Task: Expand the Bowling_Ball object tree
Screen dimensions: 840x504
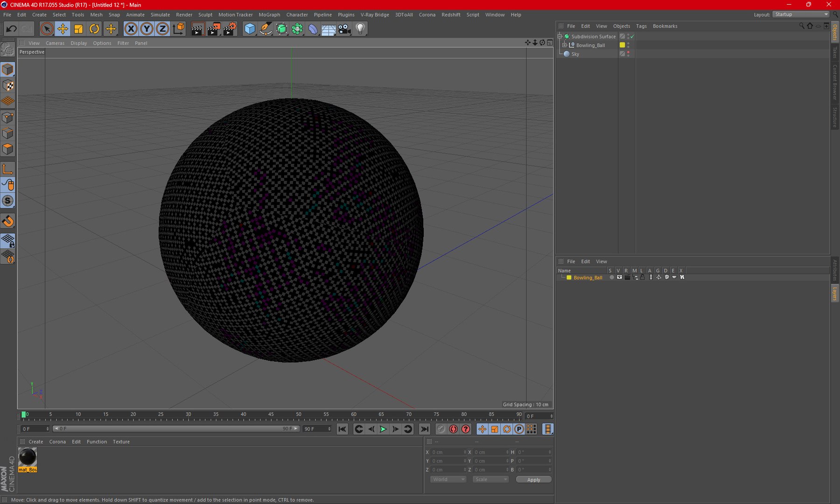Action: point(564,45)
